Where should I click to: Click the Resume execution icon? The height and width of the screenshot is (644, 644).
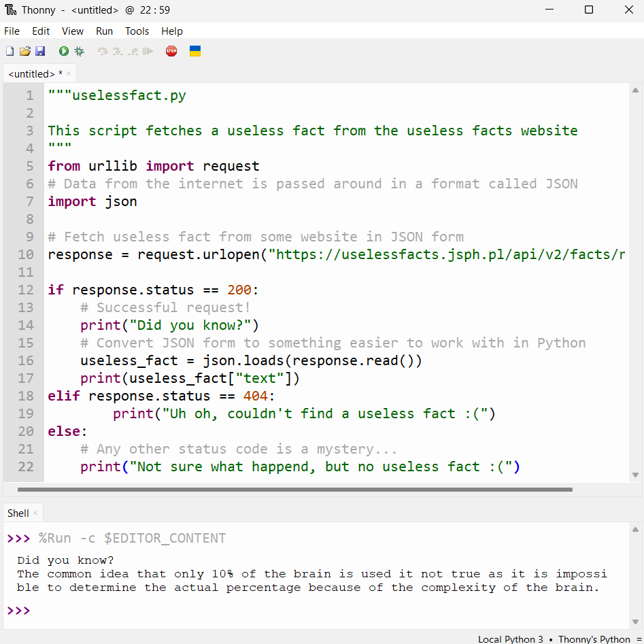(x=147, y=51)
